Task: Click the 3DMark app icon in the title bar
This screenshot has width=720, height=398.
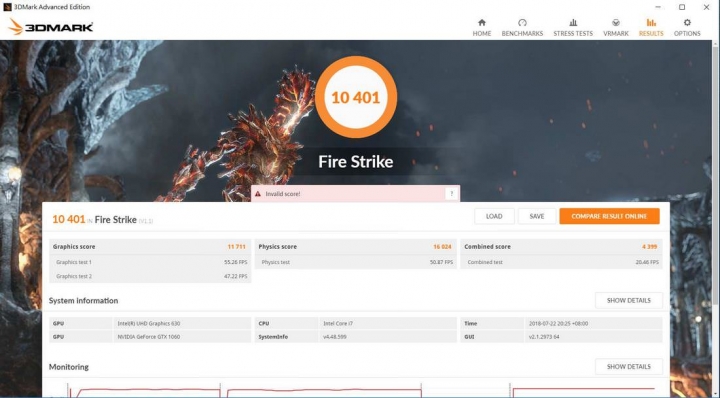Action: point(7,7)
